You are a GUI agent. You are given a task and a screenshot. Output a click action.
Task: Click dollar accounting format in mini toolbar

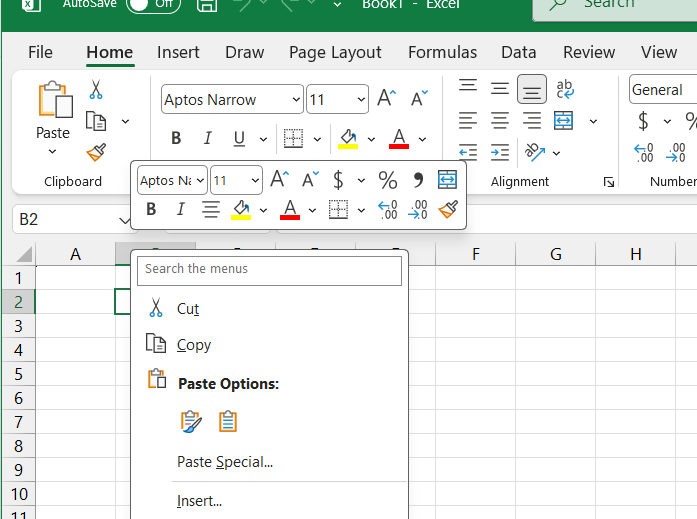[338, 180]
